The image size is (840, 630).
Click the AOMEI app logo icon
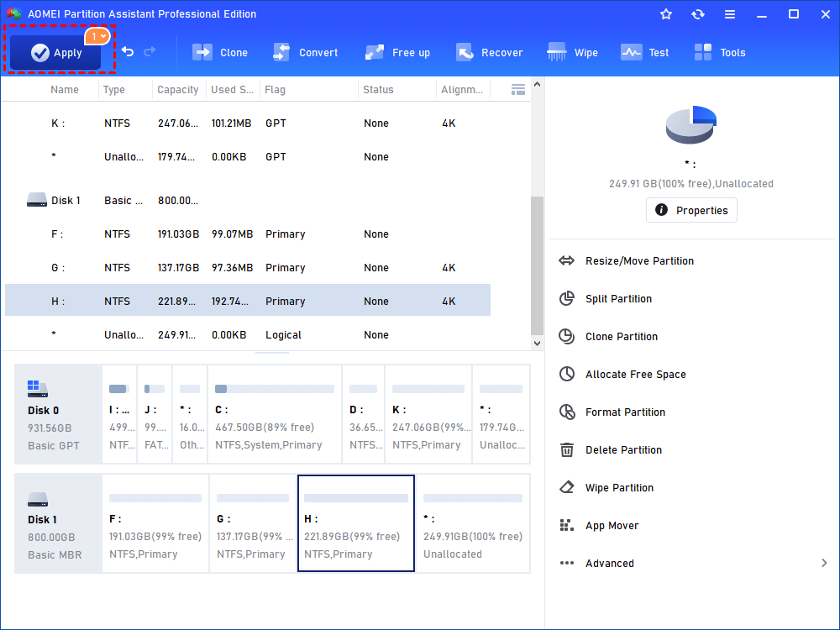(14, 14)
